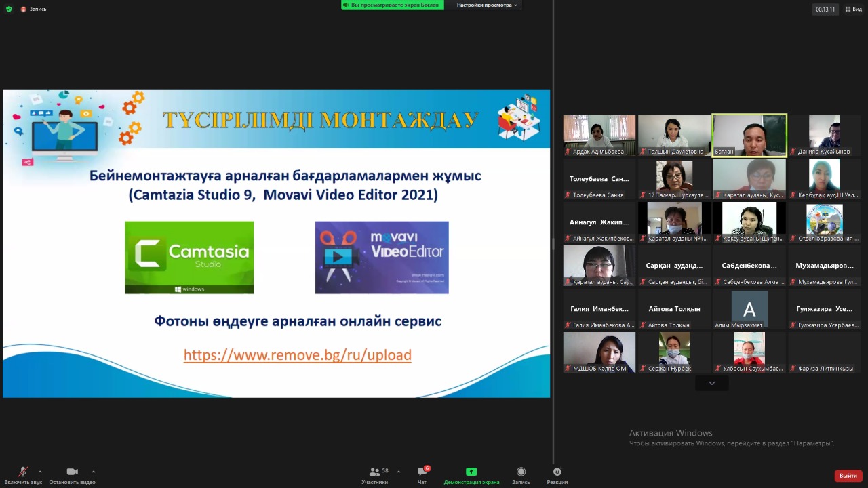Select Қаратал ауданы №1 video tile

(674, 222)
